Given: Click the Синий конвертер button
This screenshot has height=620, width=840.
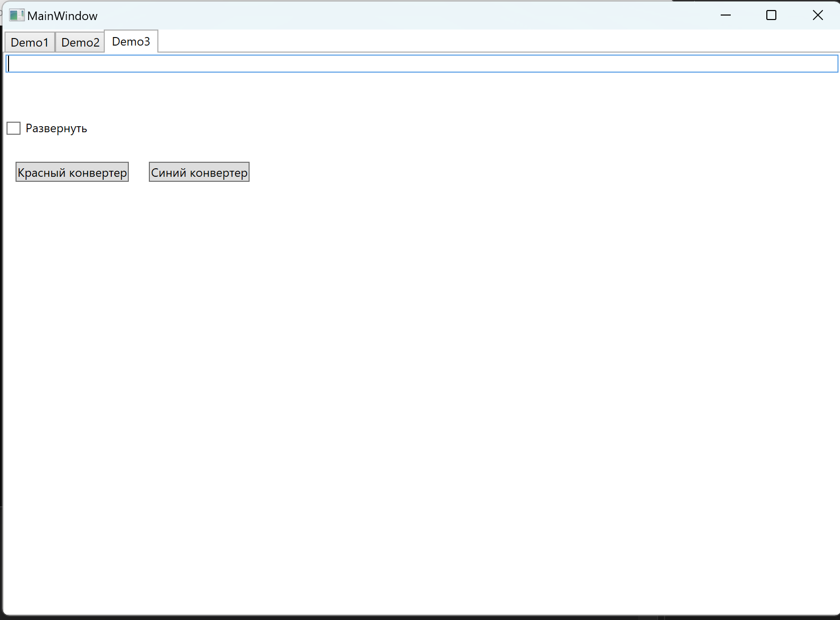Looking at the screenshot, I should coord(199,172).
